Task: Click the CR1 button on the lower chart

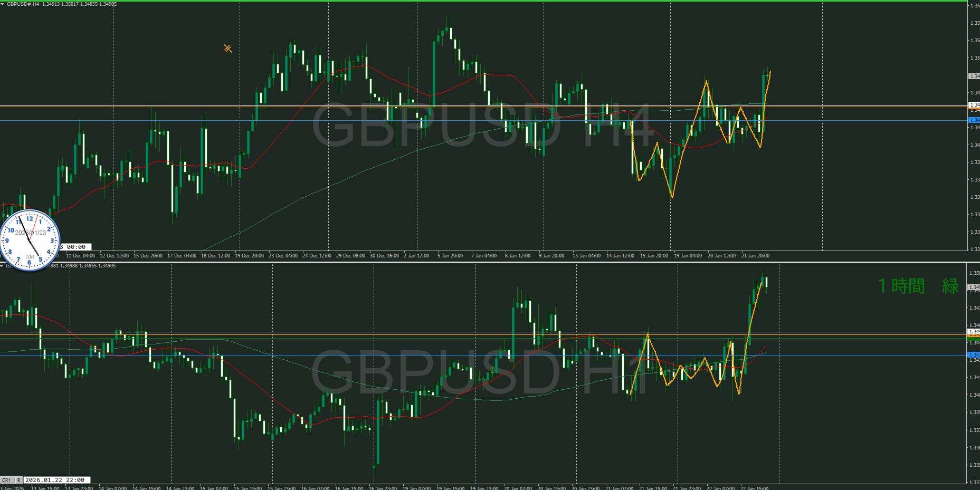Action: pos(6,480)
